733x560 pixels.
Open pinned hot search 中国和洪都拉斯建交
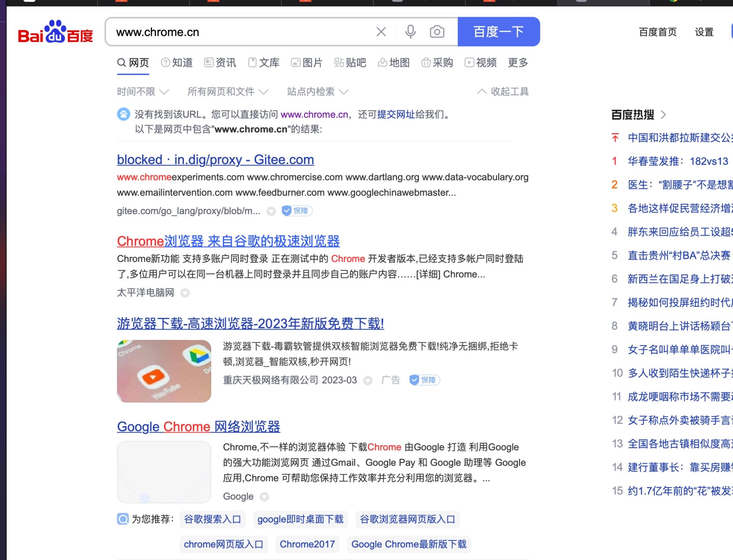(x=680, y=138)
